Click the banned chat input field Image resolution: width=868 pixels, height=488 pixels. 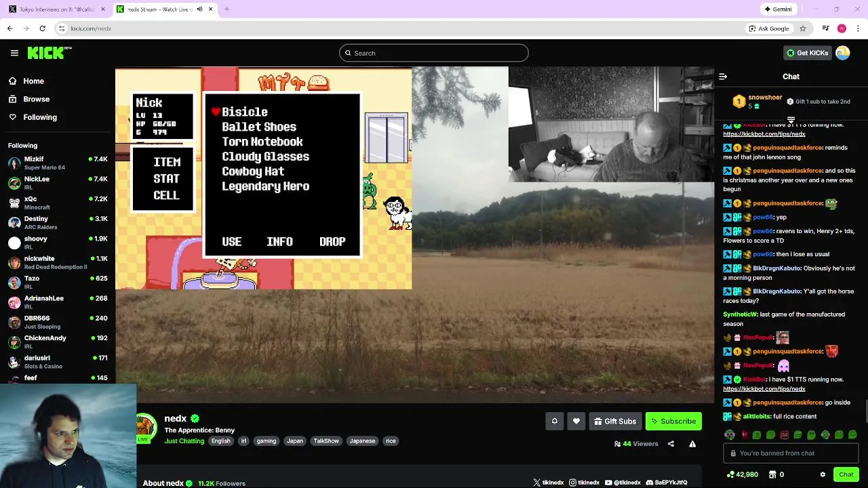[791, 453]
